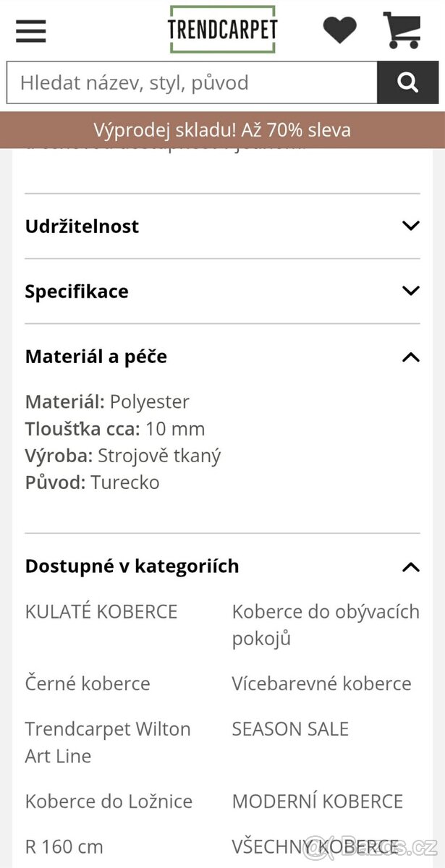This screenshot has height=868, width=445.
Task: Click the Trendcarpet logo
Action: pyautogui.click(x=223, y=29)
